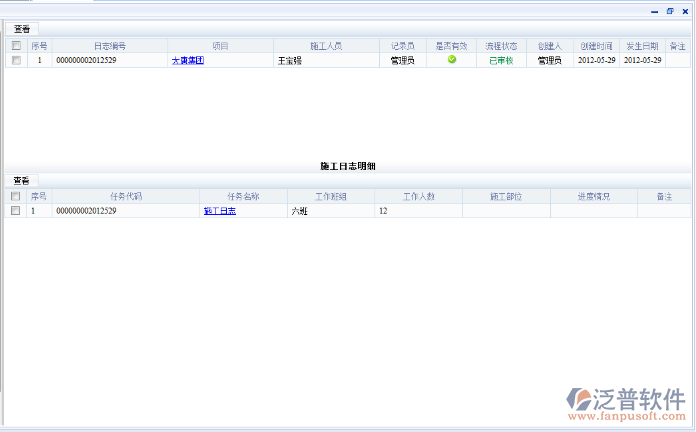Click the 任务代码 column header

[x=126, y=196]
